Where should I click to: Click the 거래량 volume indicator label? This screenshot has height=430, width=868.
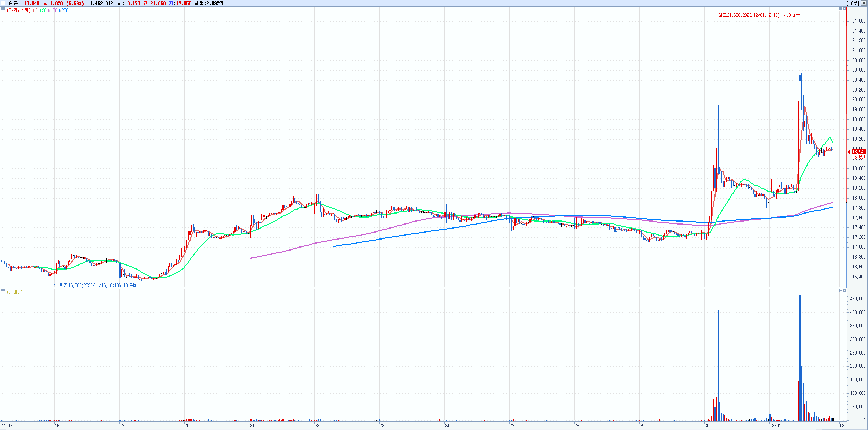point(15,292)
